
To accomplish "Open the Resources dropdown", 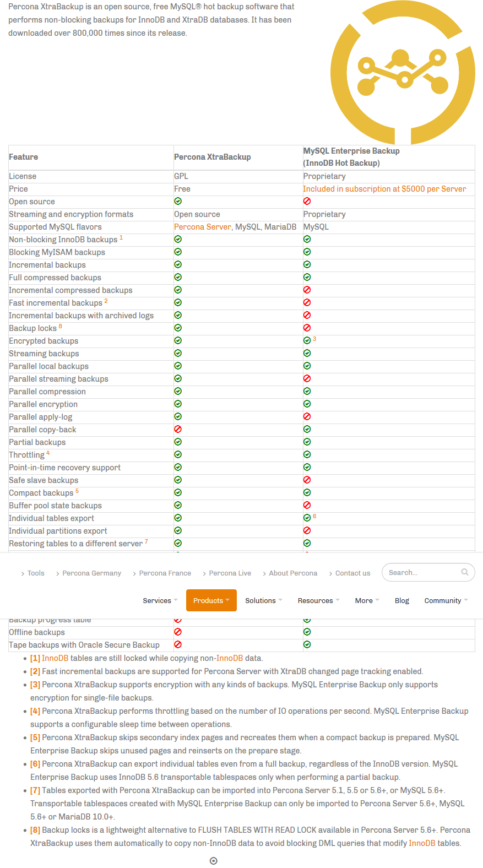I will click(319, 600).
